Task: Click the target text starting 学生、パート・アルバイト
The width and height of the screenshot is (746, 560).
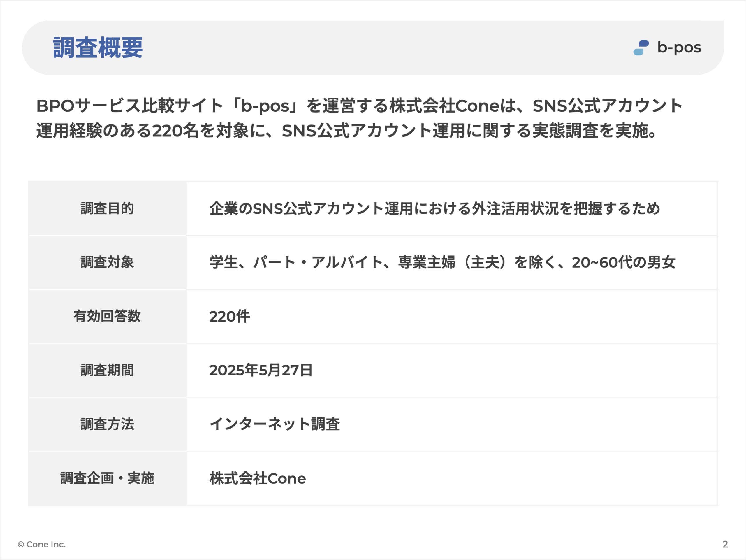Action: (x=442, y=262)
